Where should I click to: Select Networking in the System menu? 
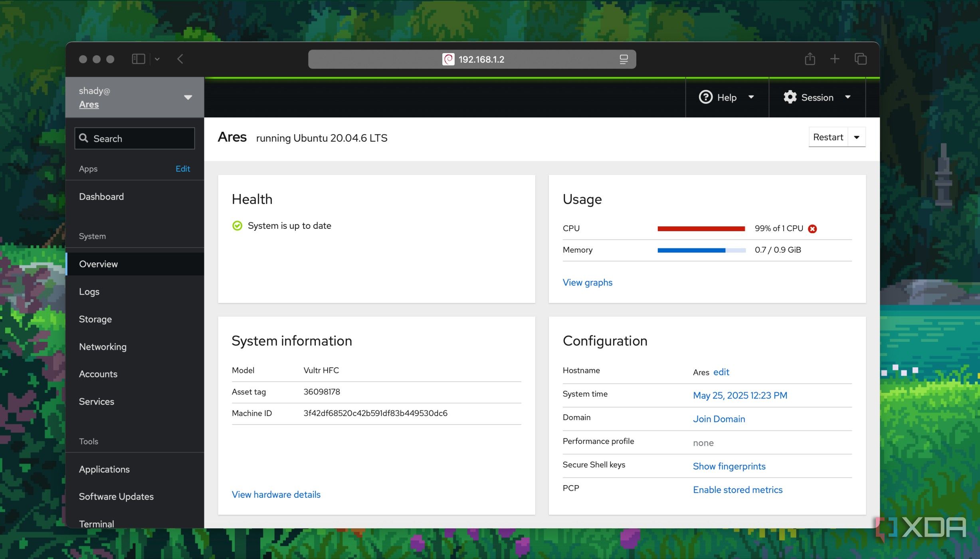[103, 347]
